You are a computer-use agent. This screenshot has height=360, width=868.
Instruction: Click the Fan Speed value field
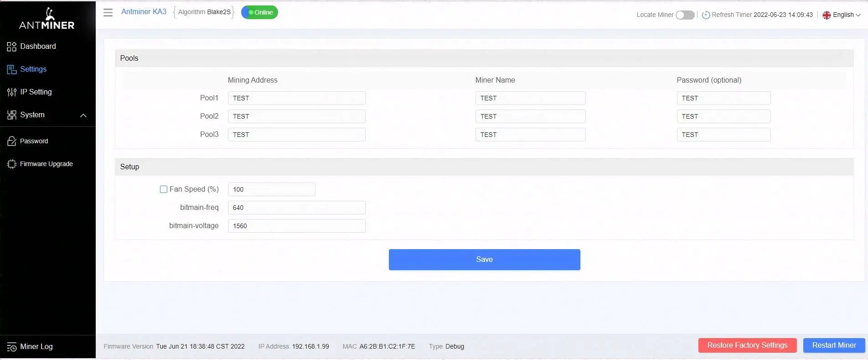pos(271,189)
